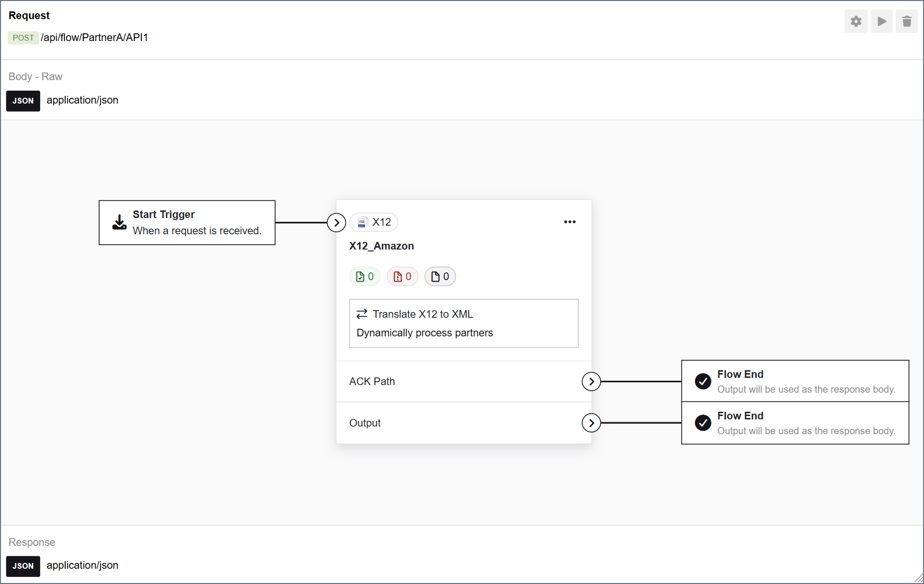
Task: Click the Response section heading
Action: (x=32, y=542)
